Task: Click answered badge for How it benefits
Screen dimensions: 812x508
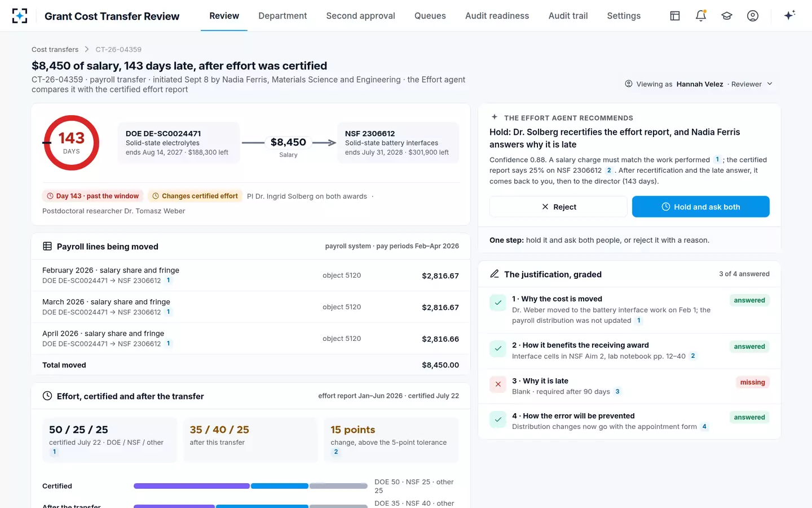Action: pyautogui.click(x=749, y=347)
